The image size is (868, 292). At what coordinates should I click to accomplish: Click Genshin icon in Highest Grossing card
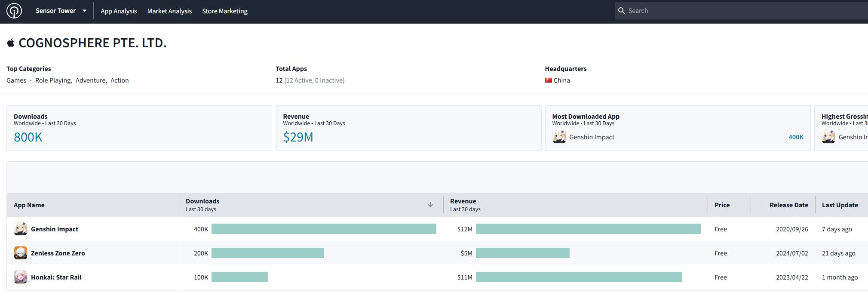(x=828, y=137)
